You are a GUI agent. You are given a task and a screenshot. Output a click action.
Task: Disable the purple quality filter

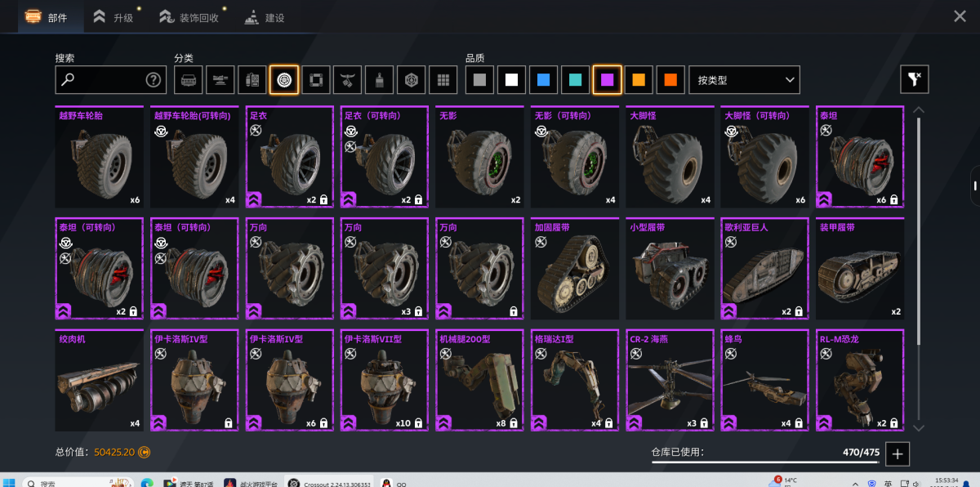(607, 80)
